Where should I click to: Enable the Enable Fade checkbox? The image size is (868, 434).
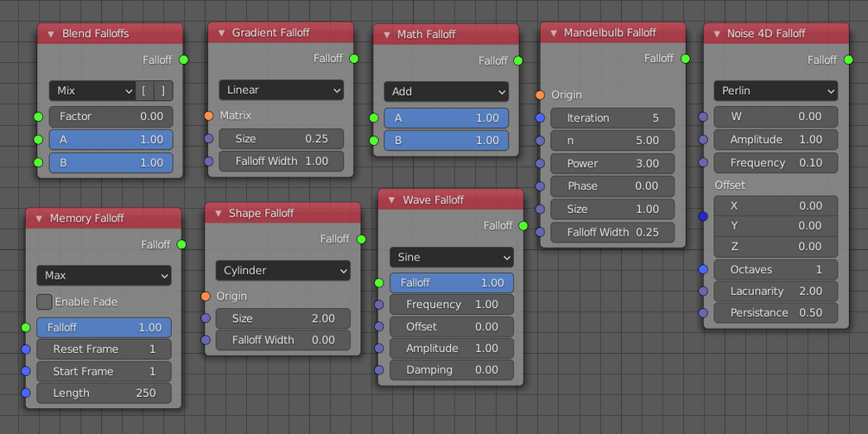pos(44,302)
